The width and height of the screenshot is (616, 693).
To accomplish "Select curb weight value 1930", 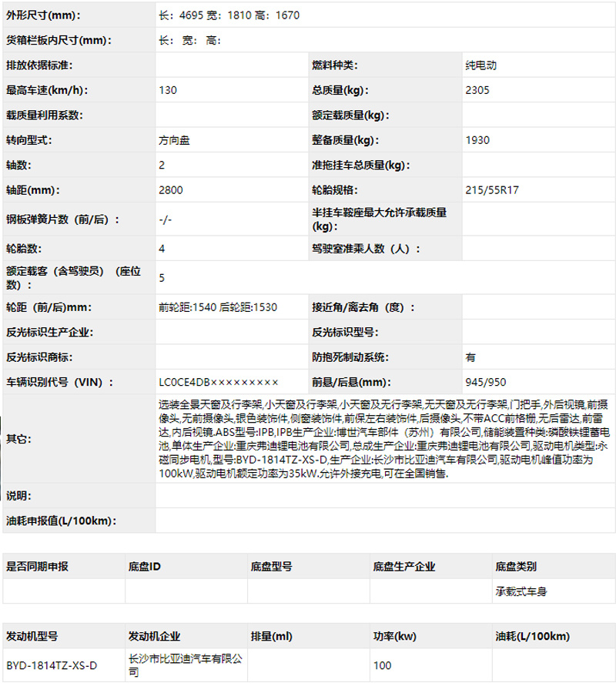I will [477, 140].
